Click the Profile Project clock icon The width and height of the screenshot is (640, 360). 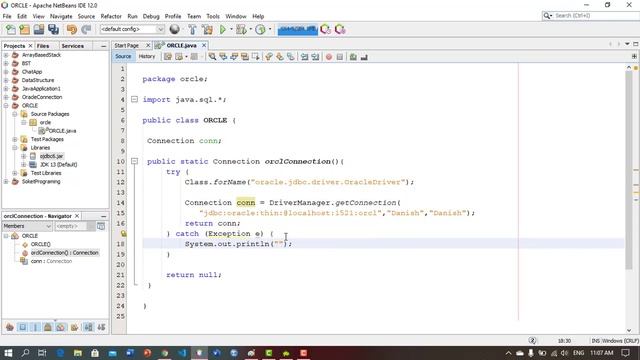tap(260, 29)
